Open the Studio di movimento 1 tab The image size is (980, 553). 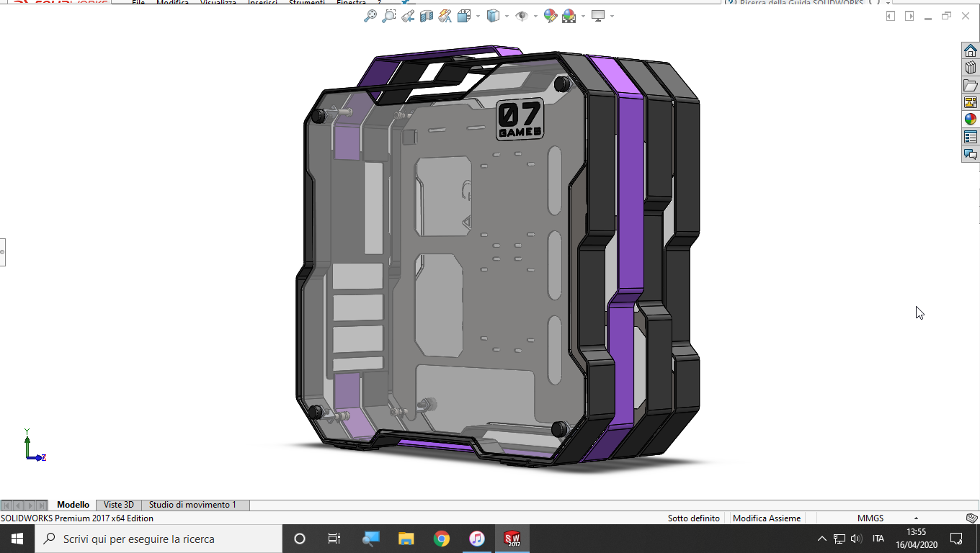pyautogui.click(x=193, y=505)
